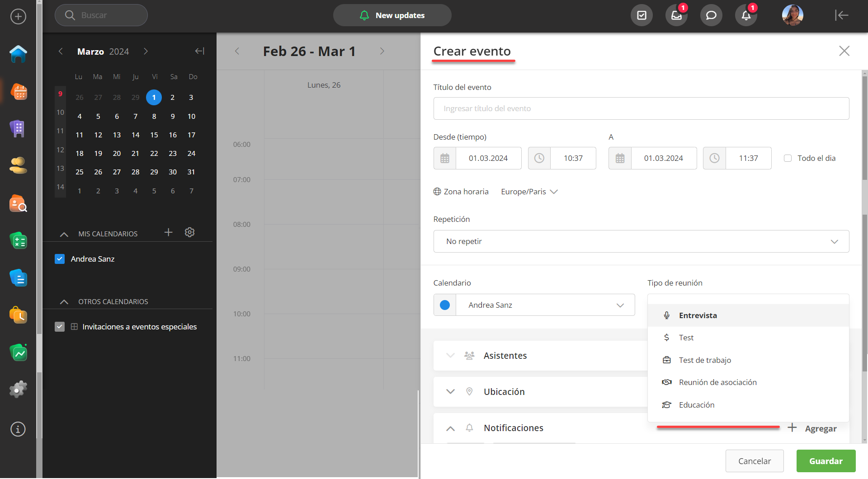Click the Guardar button
868x479 pixels.
pos(826,461)
